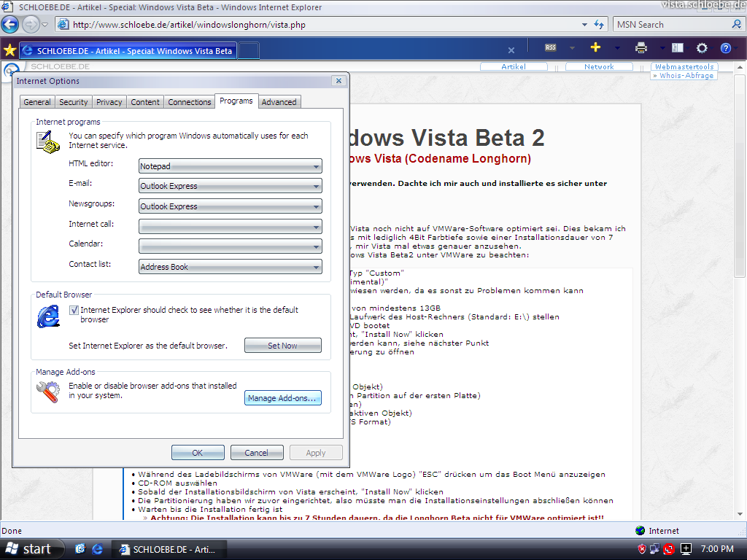
Task: Open the Windows start menu
Action: 32,548
